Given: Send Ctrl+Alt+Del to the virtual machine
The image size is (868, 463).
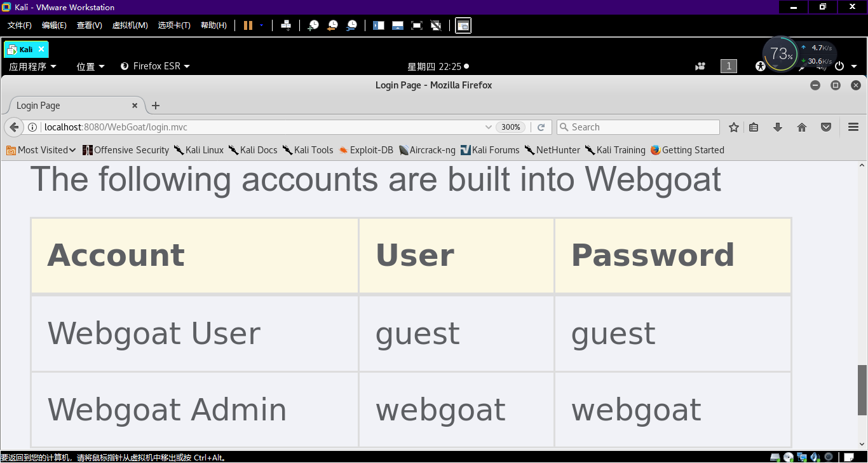Looking at the screenshot, I should pos(286,25).
